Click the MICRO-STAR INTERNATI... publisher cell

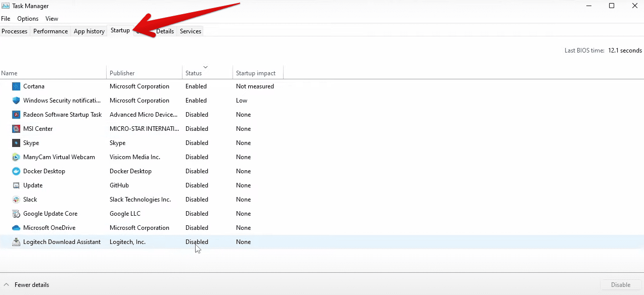tap(145, 129)
